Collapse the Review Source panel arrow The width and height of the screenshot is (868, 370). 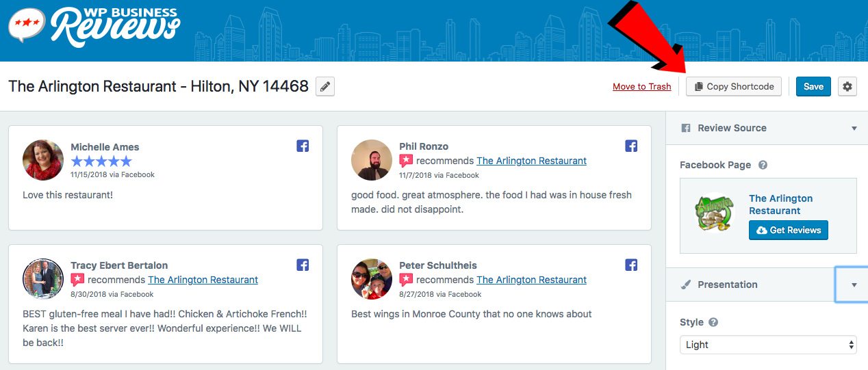point(854,129)
